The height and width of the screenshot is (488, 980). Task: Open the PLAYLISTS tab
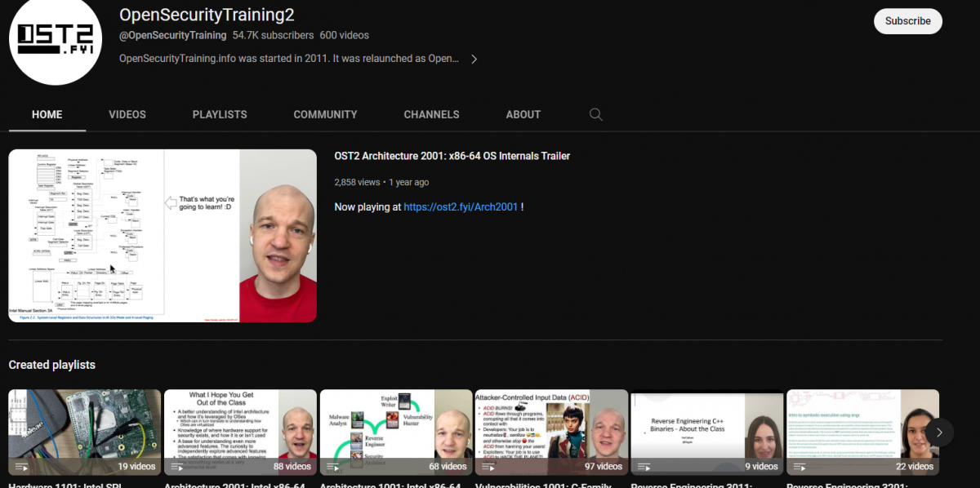[x=220, y=114]
